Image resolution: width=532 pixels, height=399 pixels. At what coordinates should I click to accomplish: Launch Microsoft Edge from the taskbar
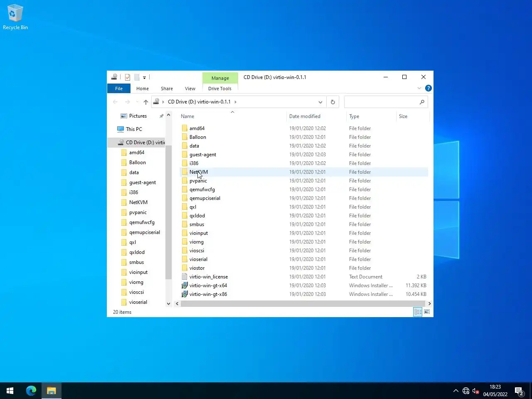click(31, 391)
